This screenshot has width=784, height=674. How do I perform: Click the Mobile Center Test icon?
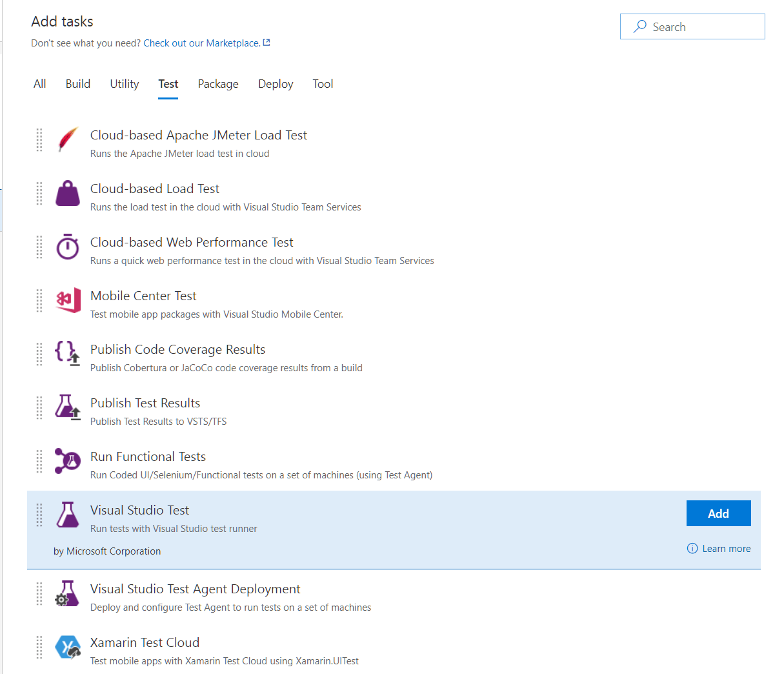point(68,300)
